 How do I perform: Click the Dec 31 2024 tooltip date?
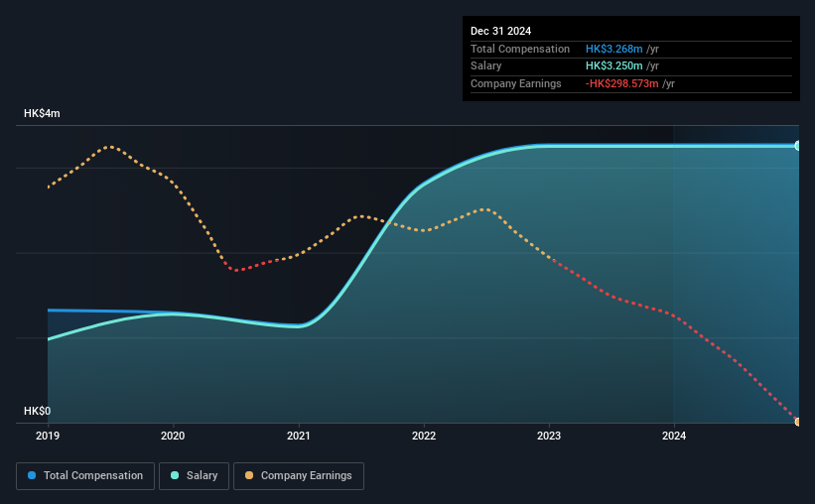[x=500, y=31]
